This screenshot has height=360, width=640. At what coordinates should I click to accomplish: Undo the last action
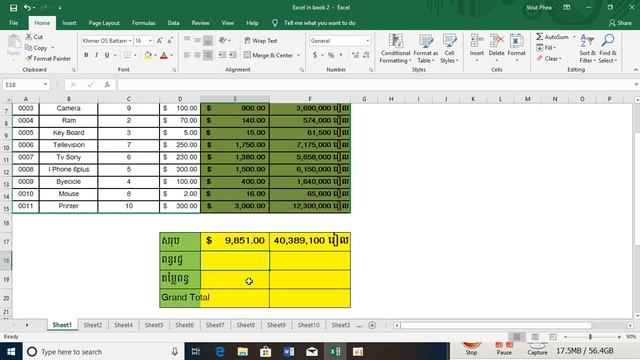[x=27, y=8]
